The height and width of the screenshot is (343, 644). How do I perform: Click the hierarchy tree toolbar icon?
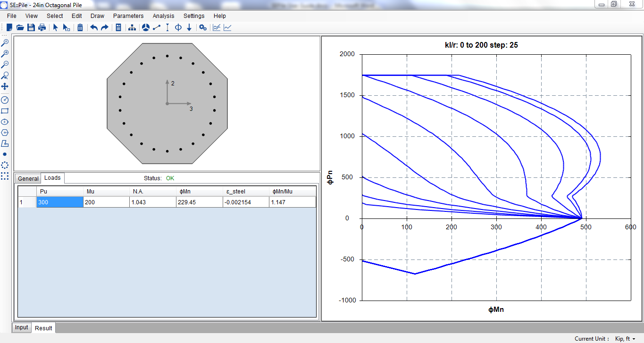[132, 27]
